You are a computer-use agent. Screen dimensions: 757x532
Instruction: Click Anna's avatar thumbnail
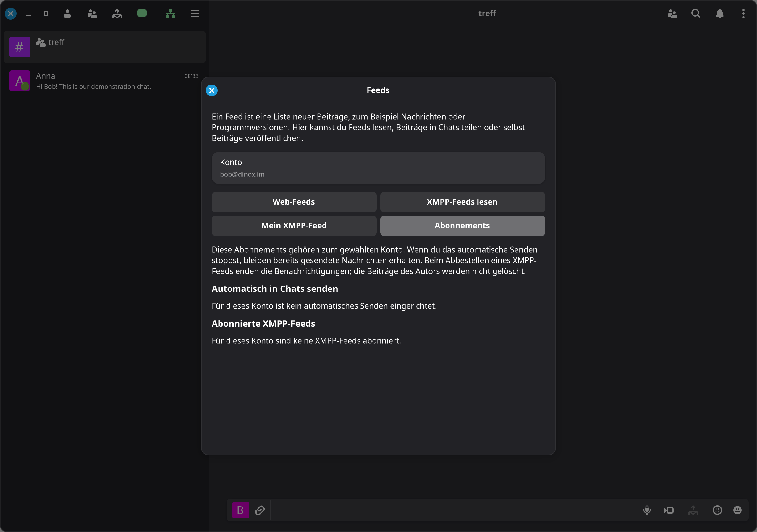(20, 80)
